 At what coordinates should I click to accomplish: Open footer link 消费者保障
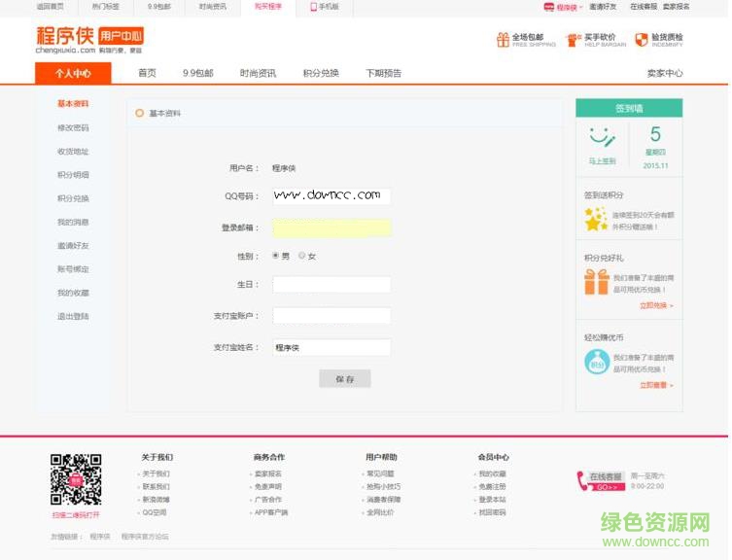384,500
